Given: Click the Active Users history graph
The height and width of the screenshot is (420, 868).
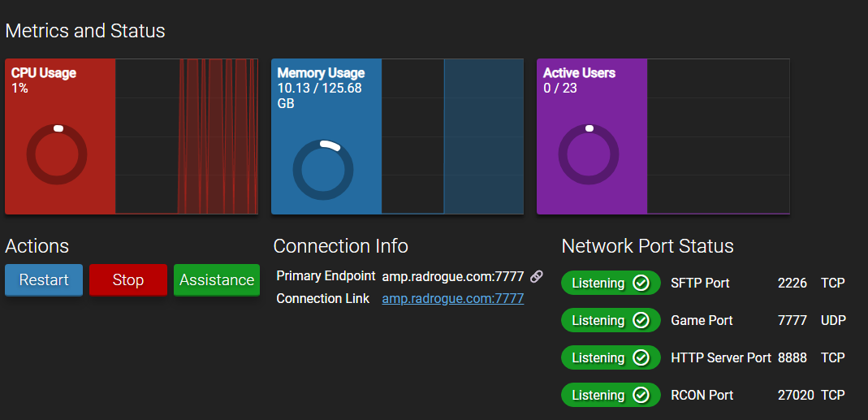Looking at the screenshot, I should (x=718, y=136).
